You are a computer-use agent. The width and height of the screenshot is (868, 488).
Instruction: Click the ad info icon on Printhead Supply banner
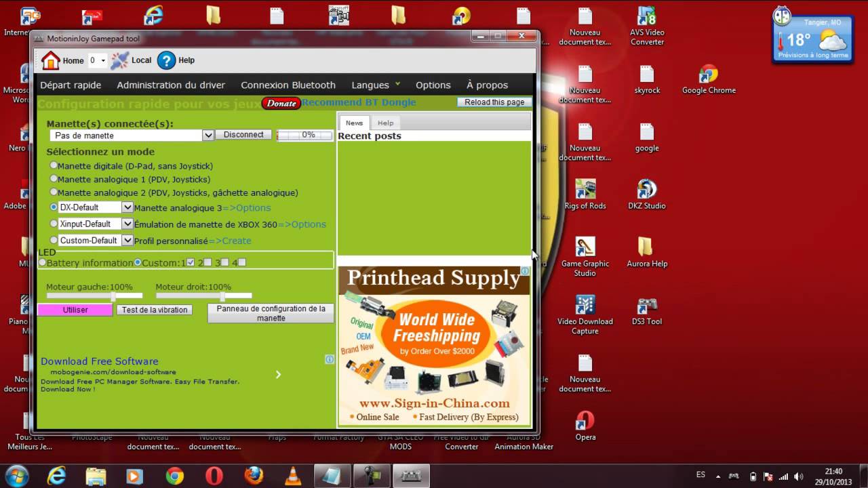coord(525,270)
